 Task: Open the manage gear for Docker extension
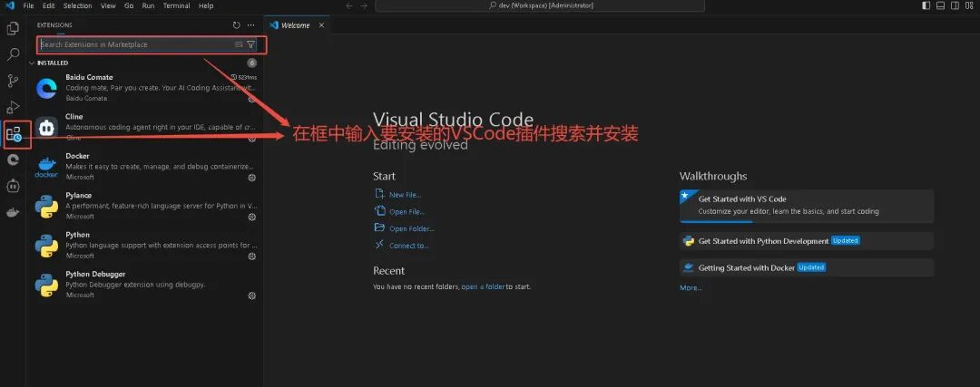pyautogui.click(x=252, y=178)
